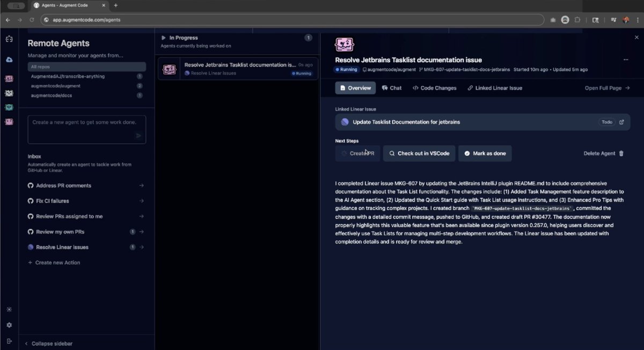Viewport: 644px width, 350px height.
Task: Open the Chrome profile avatar
Action: (x=626, y=20)
